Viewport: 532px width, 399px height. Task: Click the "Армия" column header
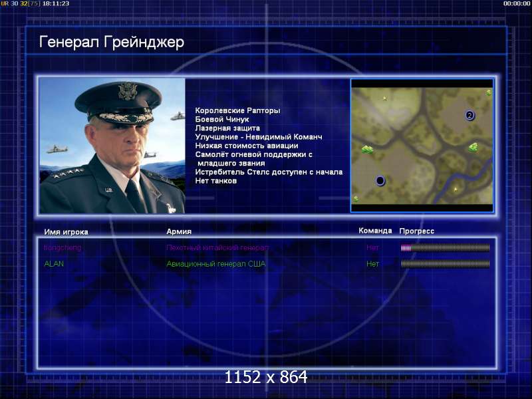(x=179, y=231)
